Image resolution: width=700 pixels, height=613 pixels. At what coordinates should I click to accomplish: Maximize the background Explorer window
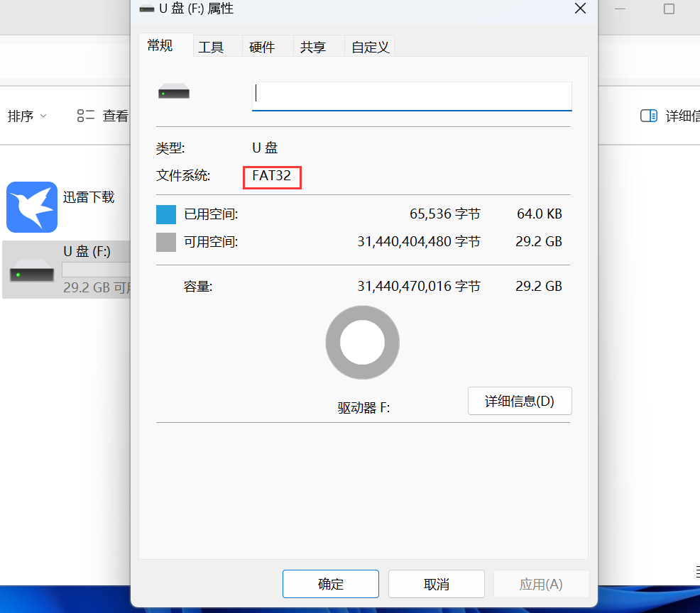click(669, 9)
